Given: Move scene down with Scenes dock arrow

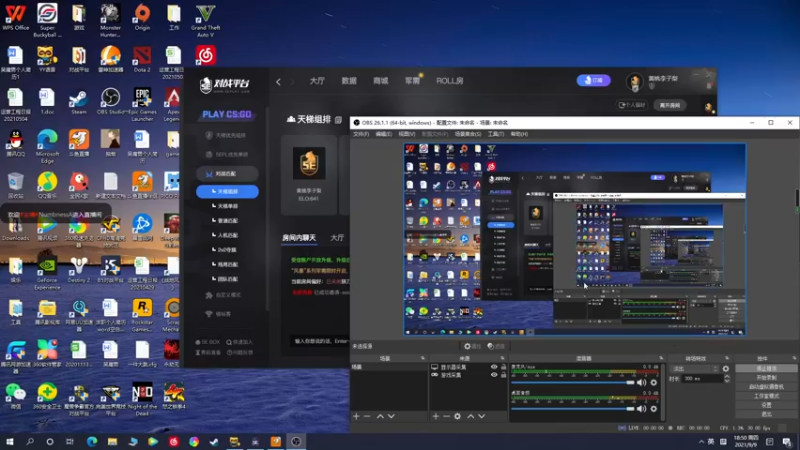Looking at the screenshot, I should click(391, 416).
